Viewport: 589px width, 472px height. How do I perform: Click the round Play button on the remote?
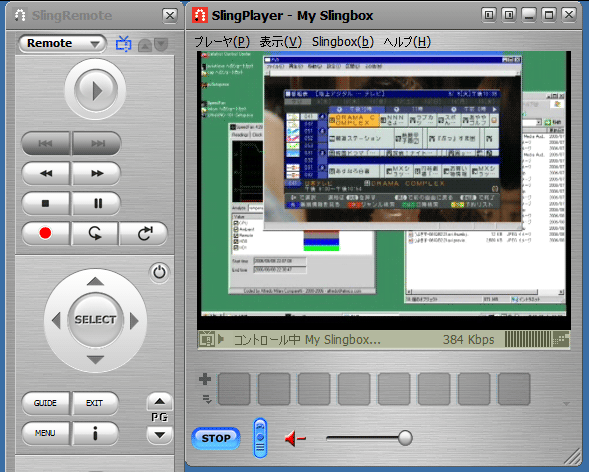[95, 90]
